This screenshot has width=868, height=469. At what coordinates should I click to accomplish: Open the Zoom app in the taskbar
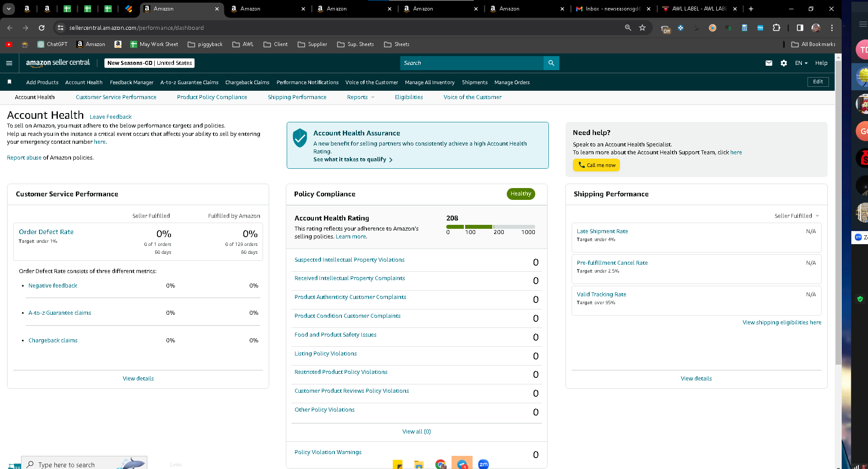[484, 464]
